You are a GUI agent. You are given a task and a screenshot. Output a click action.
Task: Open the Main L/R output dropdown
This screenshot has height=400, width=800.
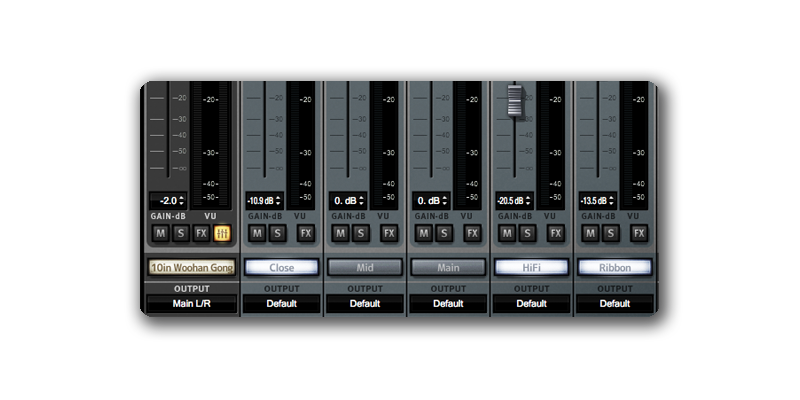point(191,303)
